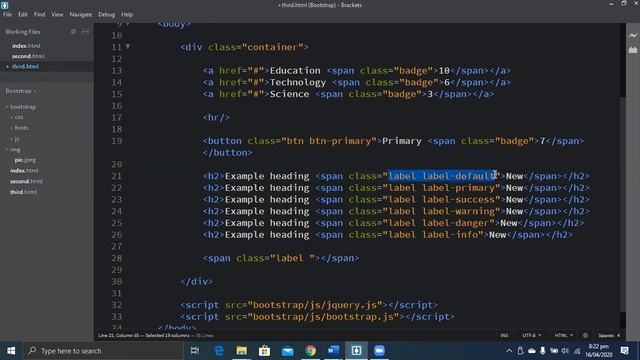The height and width of the screenshot is (360, 640).
Task: Collapse the bootstrap folder in tree
Action: point(7,107)
